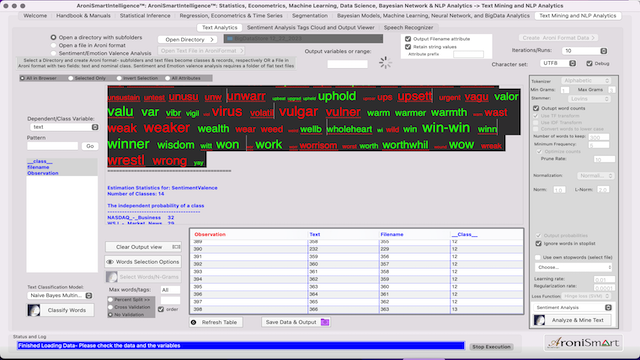Click the eye icon on Words Selection Options
Screen dimensions: 640x360
pos(110,262)
